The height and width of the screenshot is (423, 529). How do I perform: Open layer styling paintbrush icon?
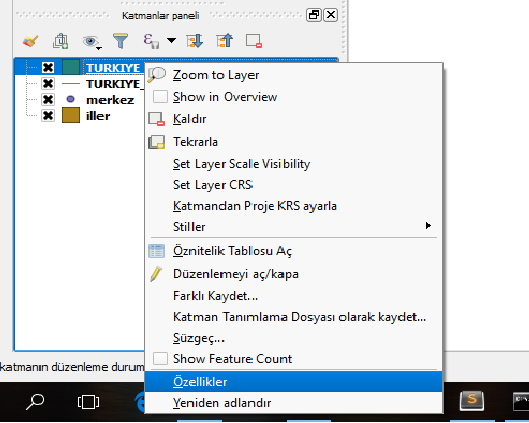point(30,41)
